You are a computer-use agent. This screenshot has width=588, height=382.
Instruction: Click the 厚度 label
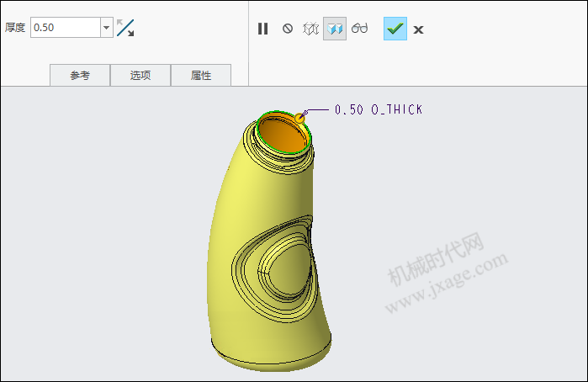pyautogui.click(x=15, y=28)
